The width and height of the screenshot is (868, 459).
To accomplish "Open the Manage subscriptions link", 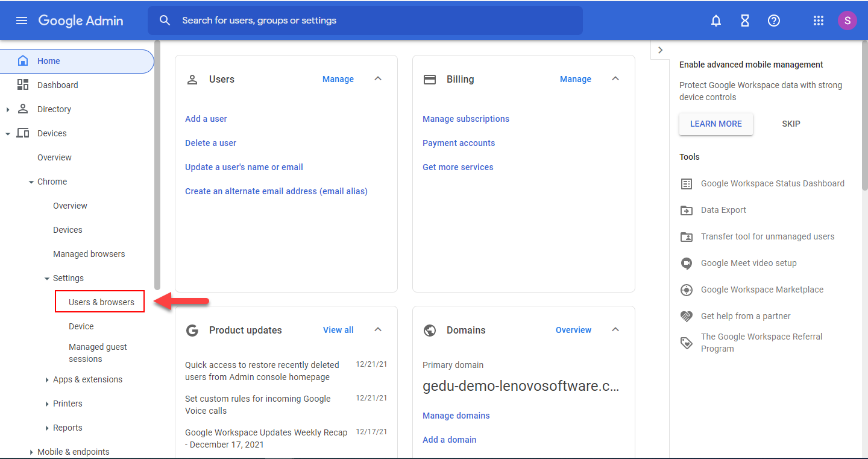I will pos(466,119).
